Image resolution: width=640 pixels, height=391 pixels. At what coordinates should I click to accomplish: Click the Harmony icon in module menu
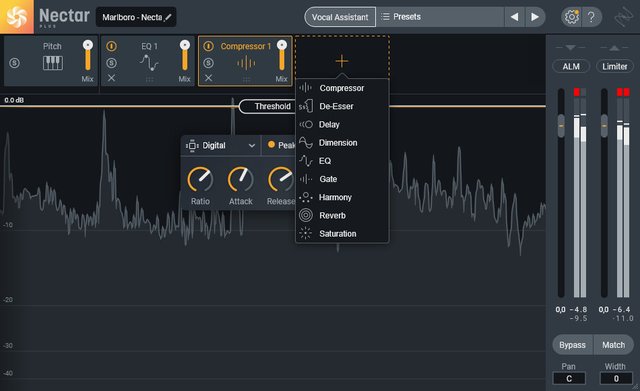click(x=306, y=197)
